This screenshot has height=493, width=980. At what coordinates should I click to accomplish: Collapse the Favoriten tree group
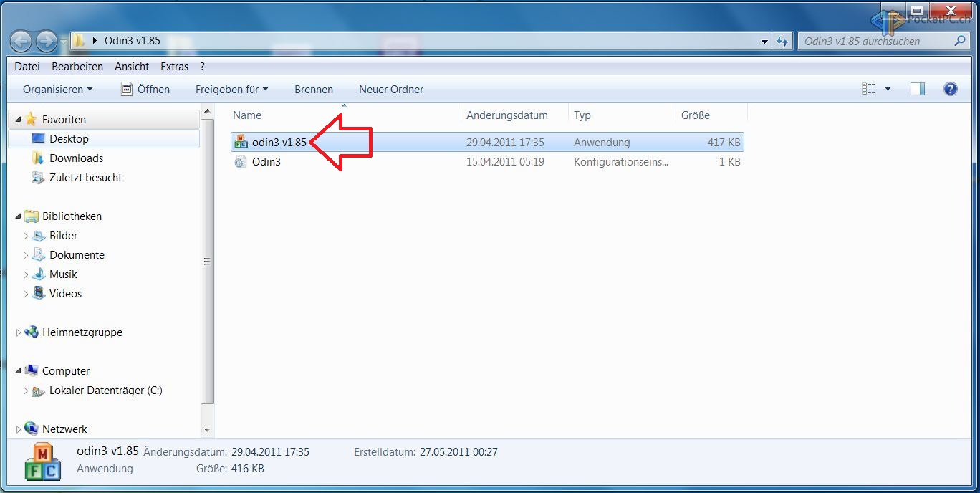pyautogui.click(x=19, y=120)
